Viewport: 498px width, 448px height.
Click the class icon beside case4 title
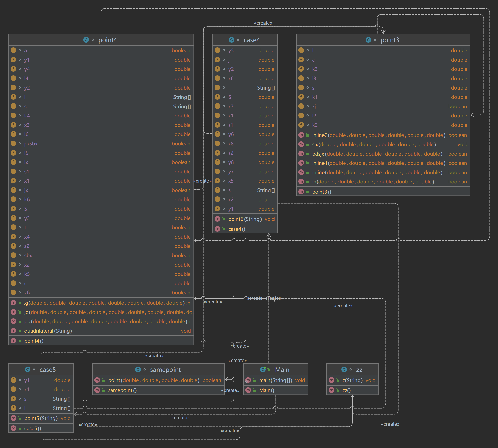pos(232,40)
